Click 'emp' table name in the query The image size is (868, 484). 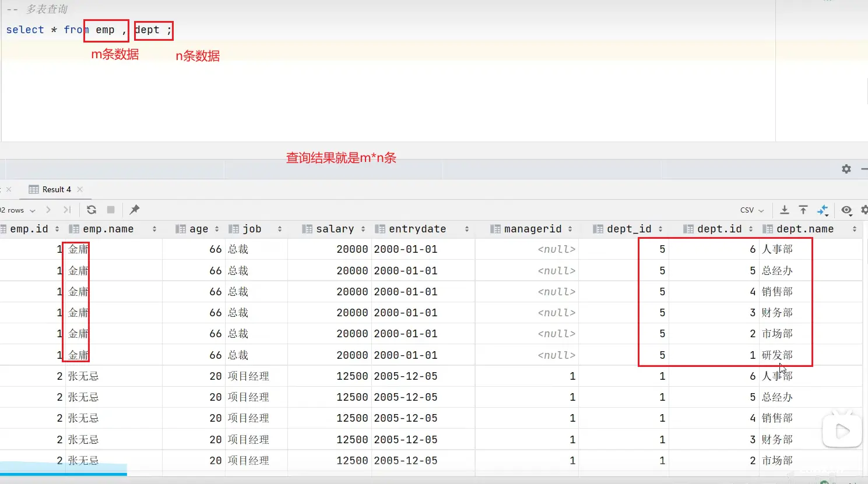[105, 30]
